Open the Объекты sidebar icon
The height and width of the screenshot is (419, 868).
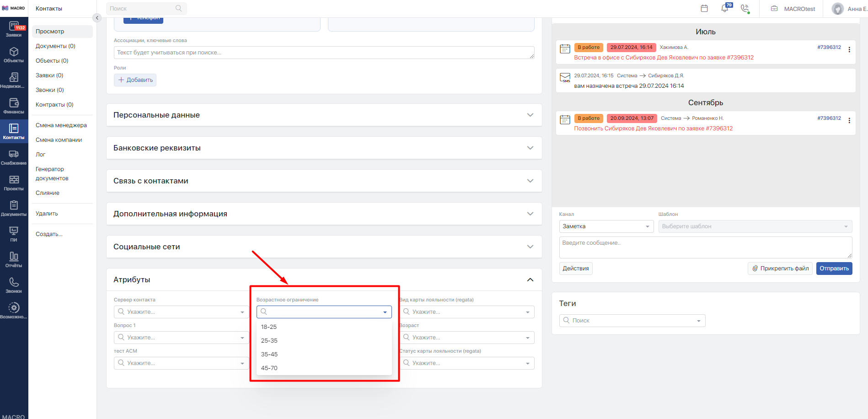pyautogui.click(x=14, y=55)
